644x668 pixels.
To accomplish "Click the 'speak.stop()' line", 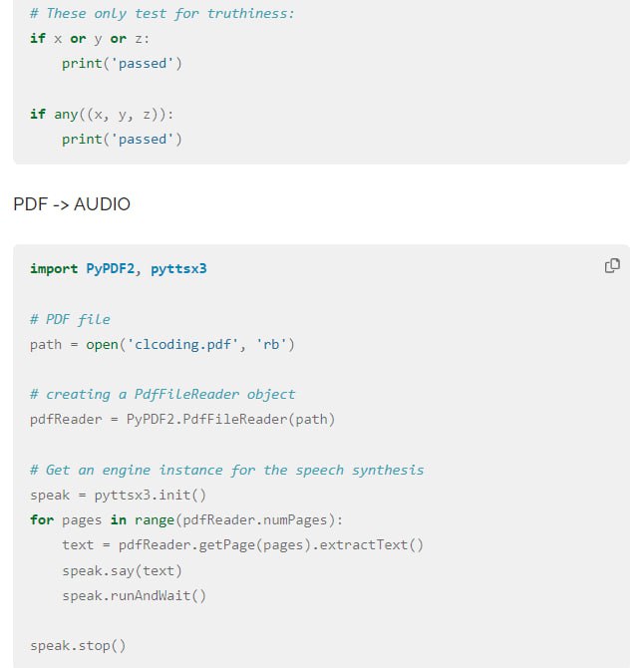I will (78, 646).
